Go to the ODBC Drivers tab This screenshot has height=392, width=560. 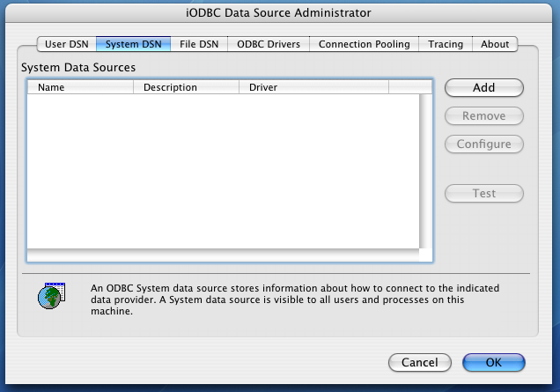click(269, 44)
